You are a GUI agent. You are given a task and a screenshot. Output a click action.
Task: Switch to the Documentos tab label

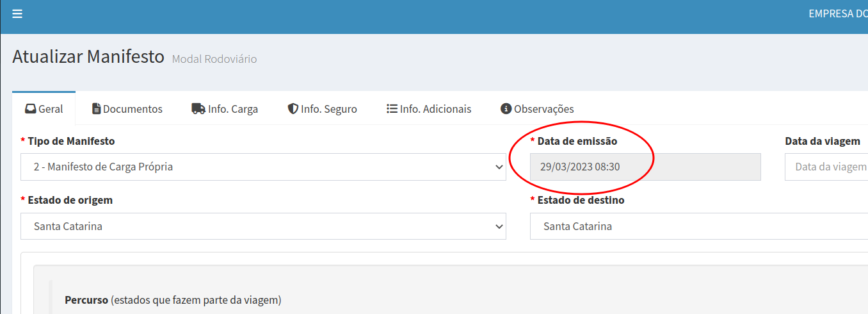coord(133,109)
